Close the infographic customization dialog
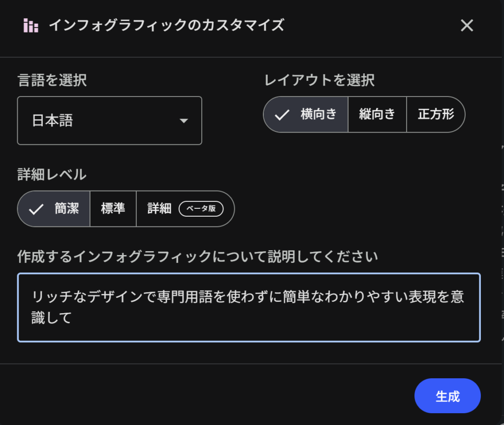The image size is (504, 425). pyautogui.click(x=467, y=26)
